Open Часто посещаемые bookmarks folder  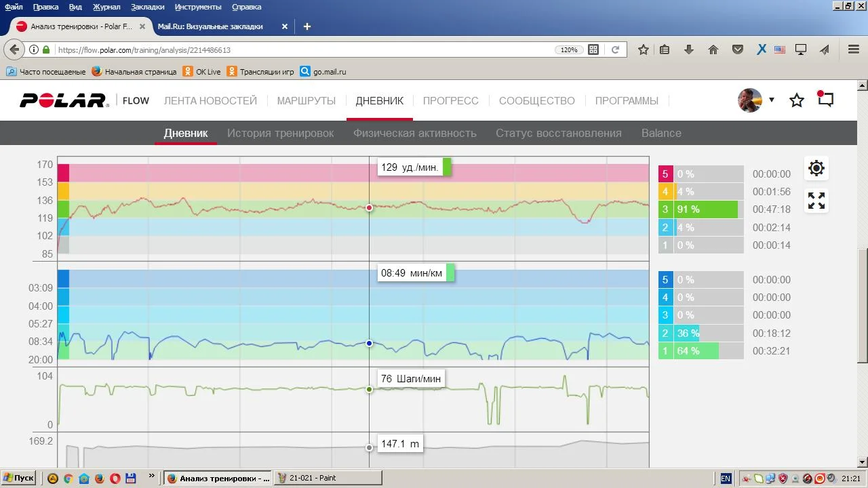[x=46, y=71]
